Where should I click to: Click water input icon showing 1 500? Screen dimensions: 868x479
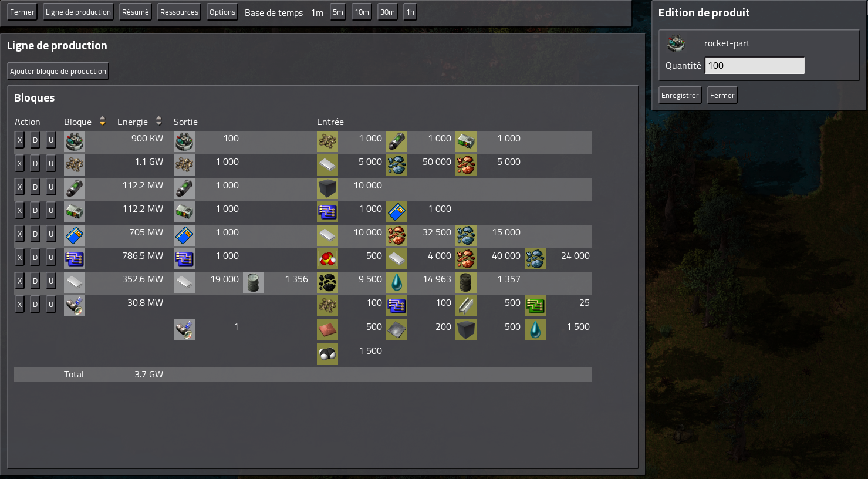pyautogui.click(x=535, y=330)
